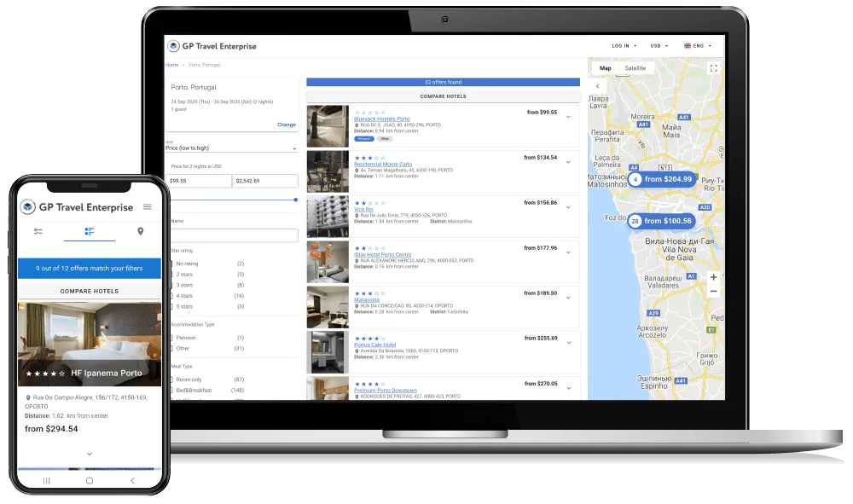Click 32 offers found bar on laptop
This screenshot has height=504, width=853.
443,82
